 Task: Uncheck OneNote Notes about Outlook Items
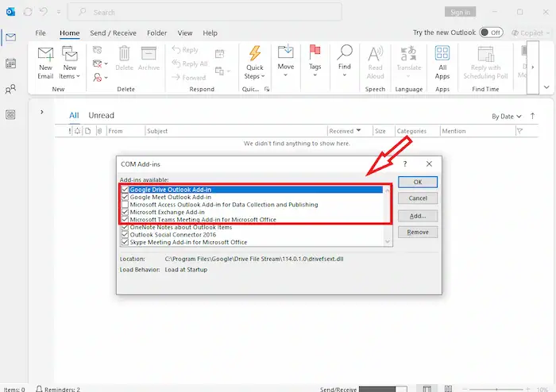click(x=125, y=227)
